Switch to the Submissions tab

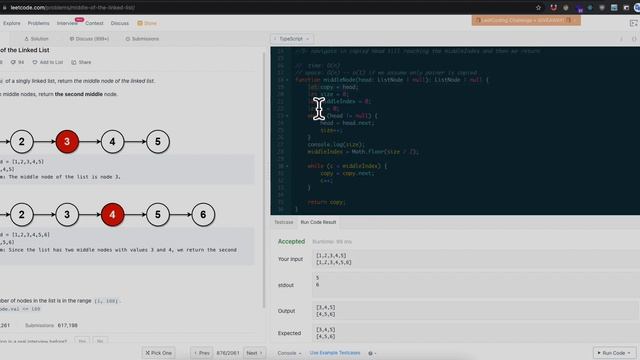(142, 39)
